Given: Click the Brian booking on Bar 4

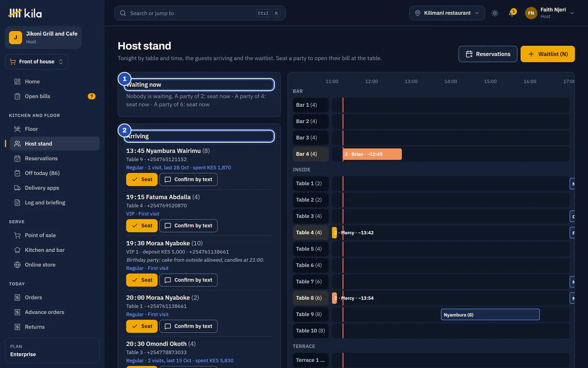Looking at the screenshot, I should tap(372, 154).
